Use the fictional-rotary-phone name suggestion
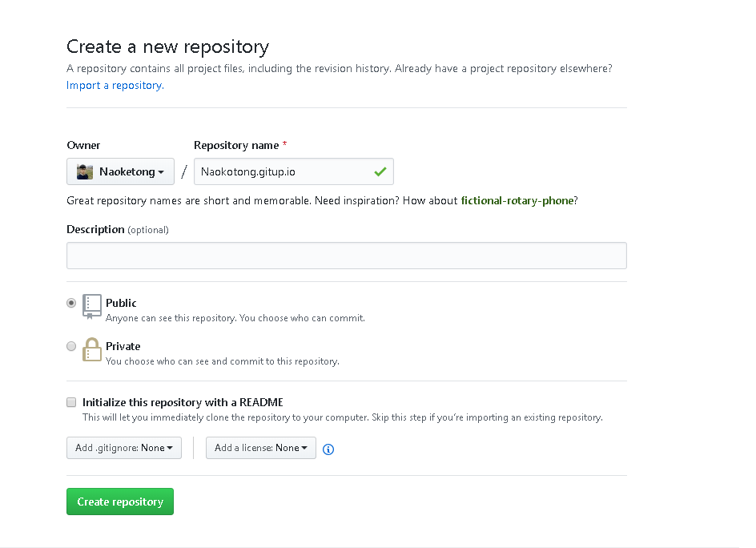Viewport: 756px width, 548px height. 517,200
